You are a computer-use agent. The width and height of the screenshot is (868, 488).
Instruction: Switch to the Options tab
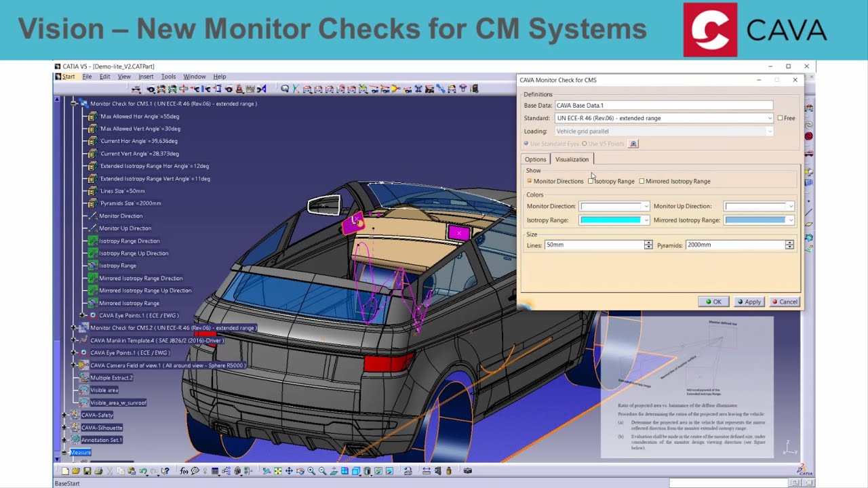[535, 159]
